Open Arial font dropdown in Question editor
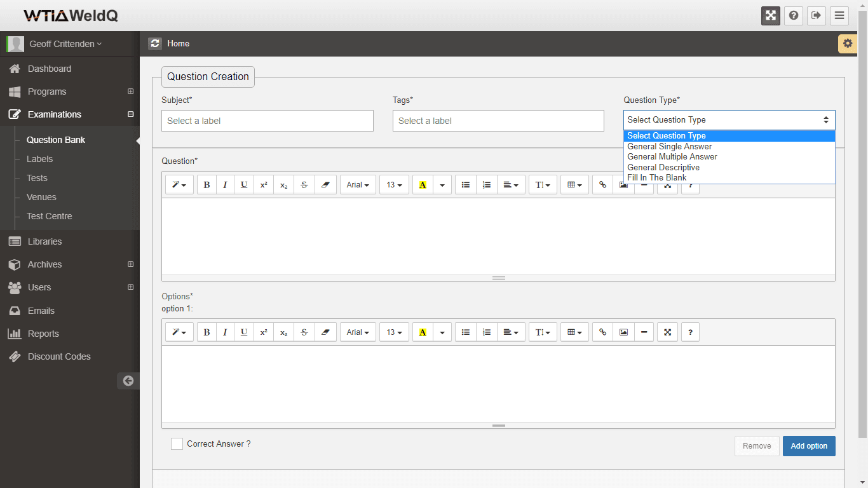The image size is (868, 488). pos(358,185)
